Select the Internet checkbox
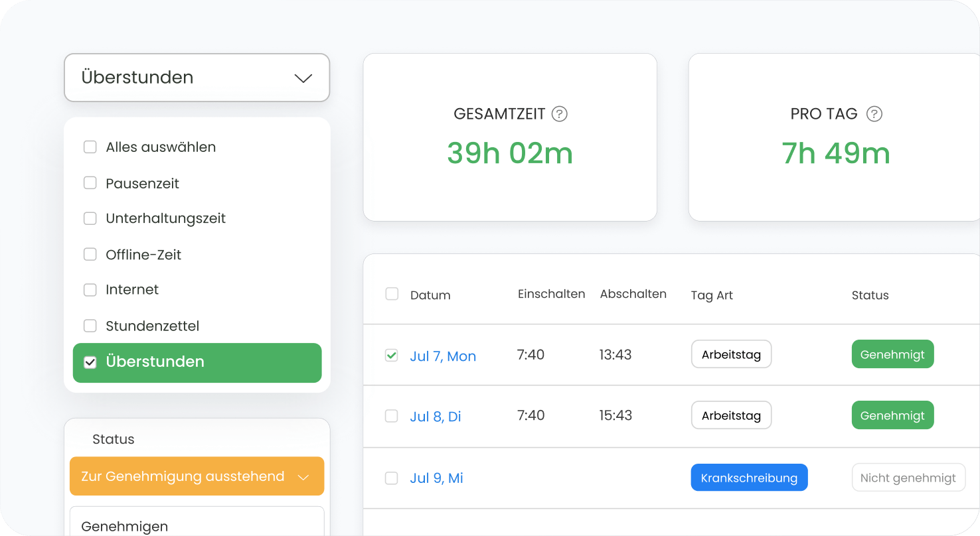This screenshot has height=536, width=980. [x=90, y=290]
